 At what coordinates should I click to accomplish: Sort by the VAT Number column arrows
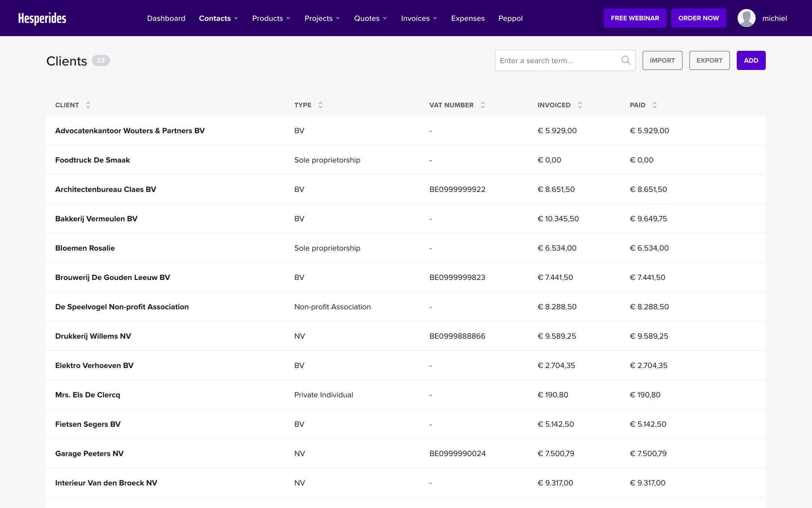coord(482,105)
